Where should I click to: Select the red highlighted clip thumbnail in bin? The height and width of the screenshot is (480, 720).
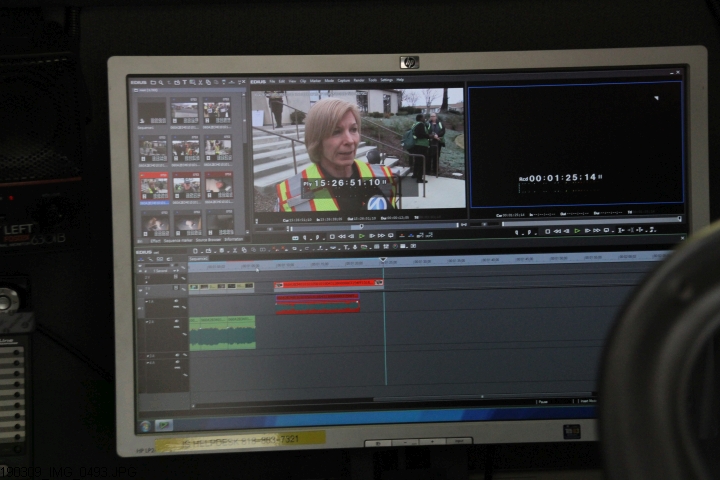tap(154, 188)
